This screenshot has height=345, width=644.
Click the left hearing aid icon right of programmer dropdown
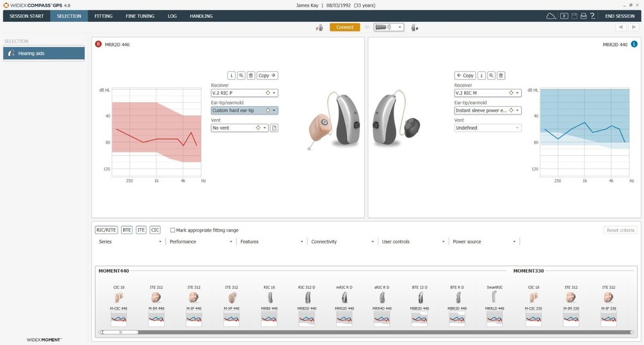click(x=414, y=28)
